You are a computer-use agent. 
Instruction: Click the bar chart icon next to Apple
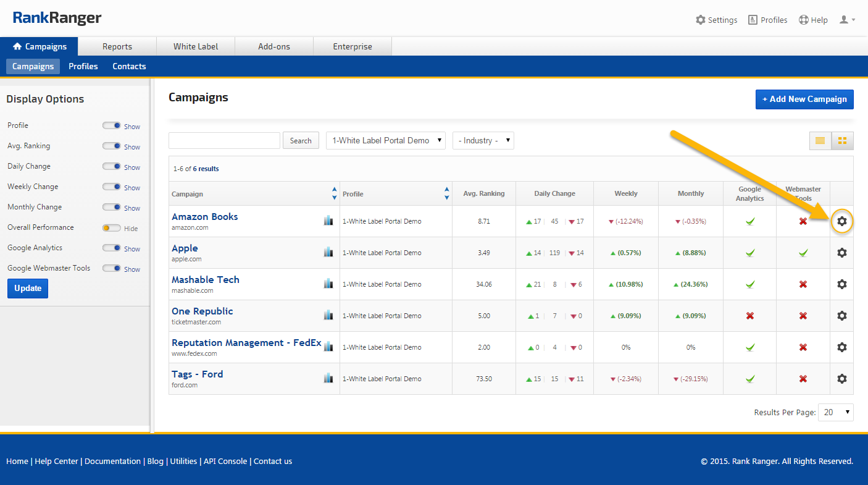[x=328, y=252]
